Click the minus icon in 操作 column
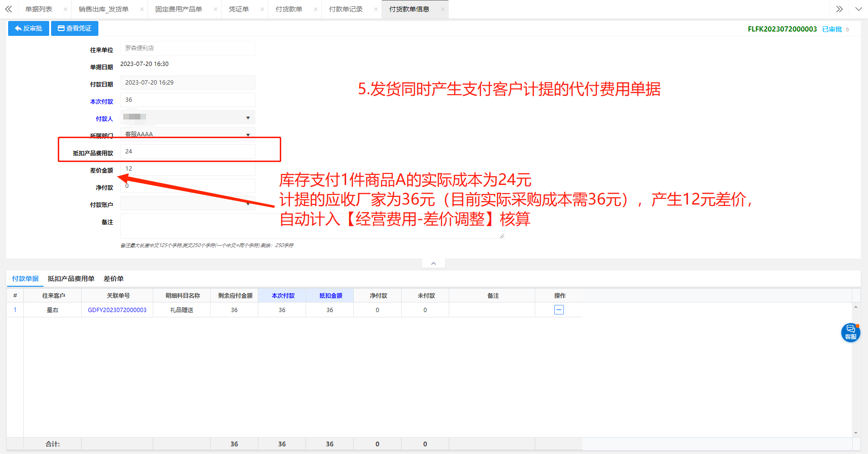 point(559,310)
